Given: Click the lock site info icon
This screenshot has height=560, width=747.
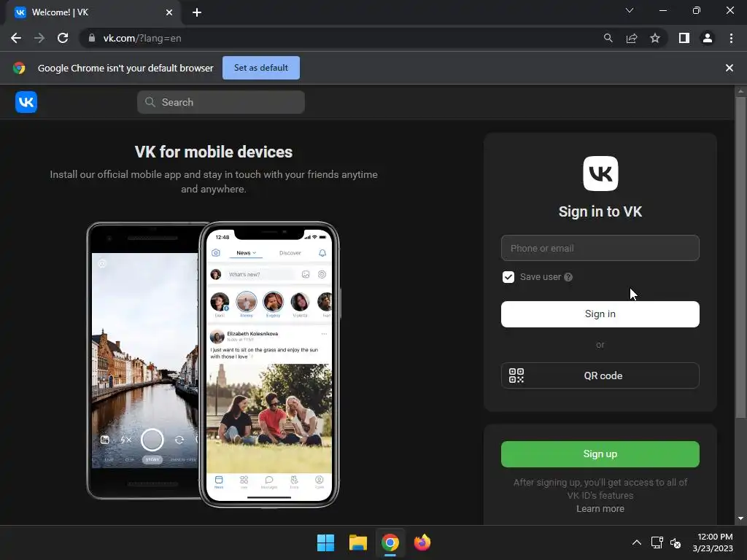Looking at the screenshot, I should [x=92, y=38].
